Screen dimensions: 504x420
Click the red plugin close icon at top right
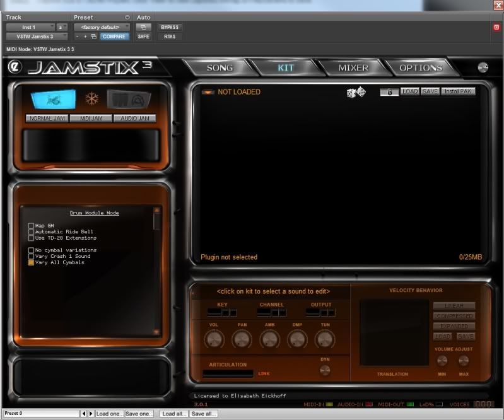pos(496,27)
